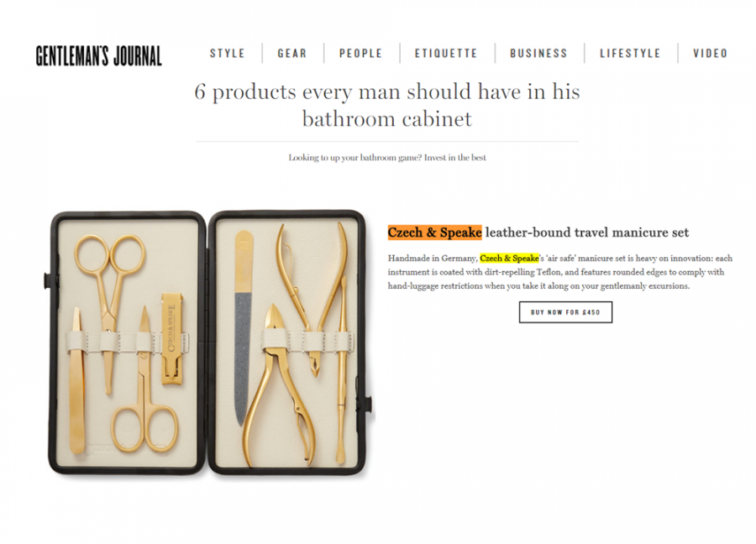Click the grey nail file in the case

[244, 328]
